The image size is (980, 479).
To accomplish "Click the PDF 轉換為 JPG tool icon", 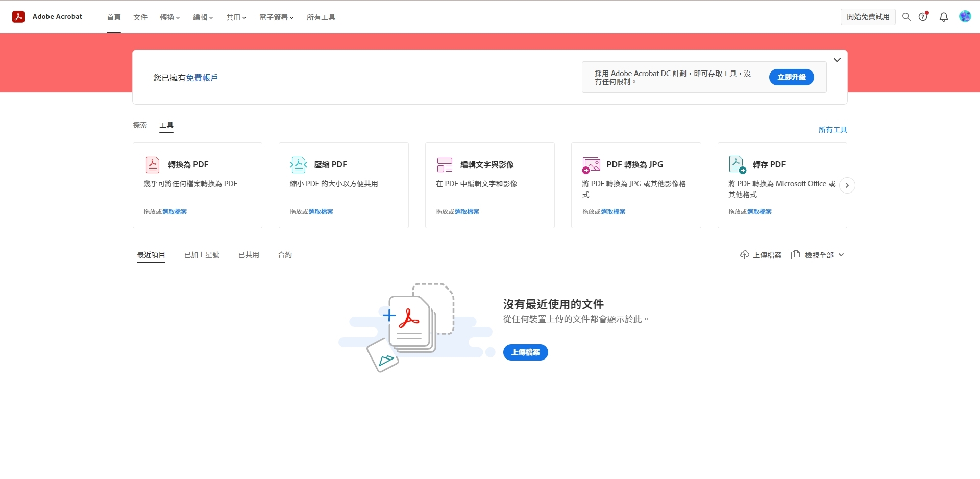I will point(591,165).
